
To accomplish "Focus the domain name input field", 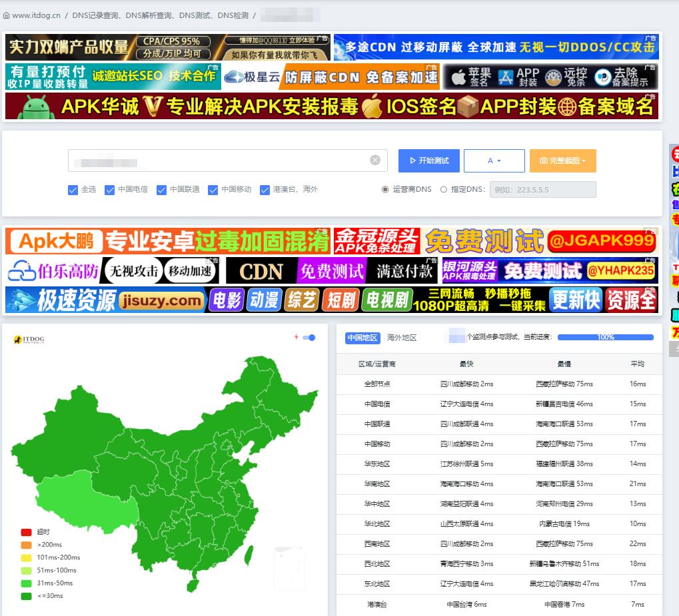I will click(x=227, y=160).
